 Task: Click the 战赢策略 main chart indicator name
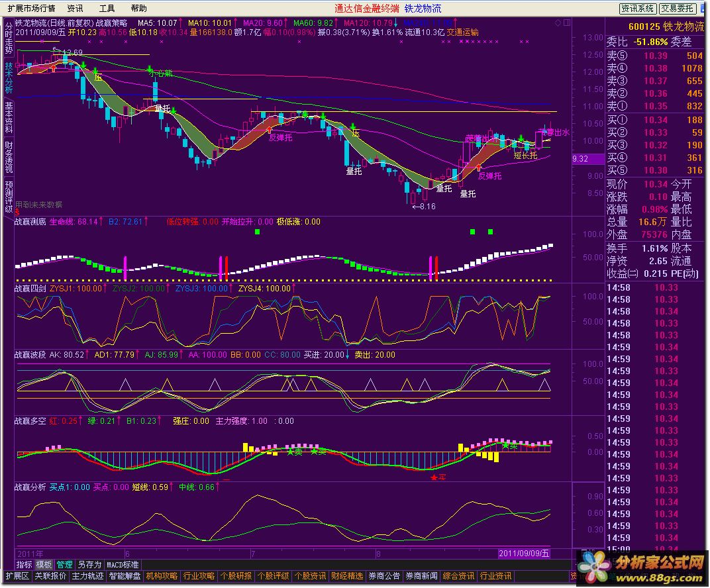coord(112,23)
